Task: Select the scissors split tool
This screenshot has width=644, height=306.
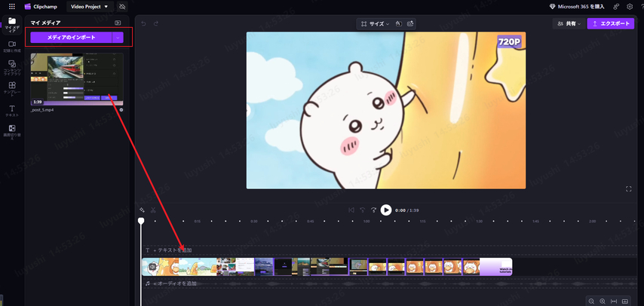Action: coord(153,210)
